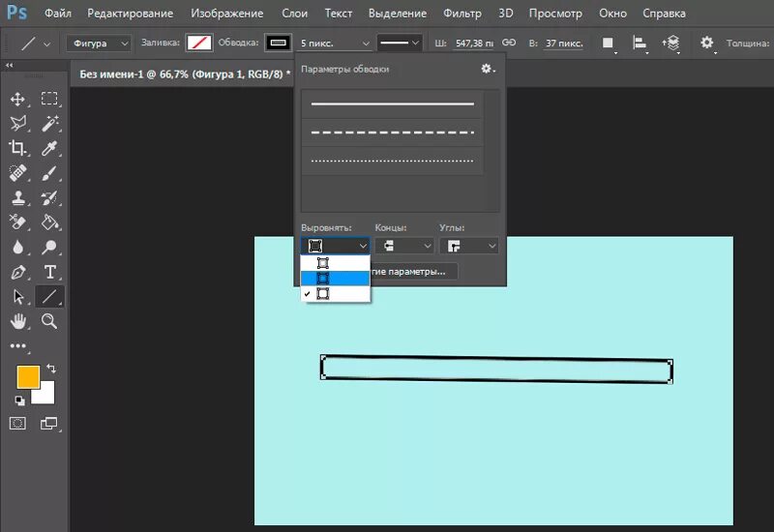Select the Healing Brush tool

click(17, 173)
